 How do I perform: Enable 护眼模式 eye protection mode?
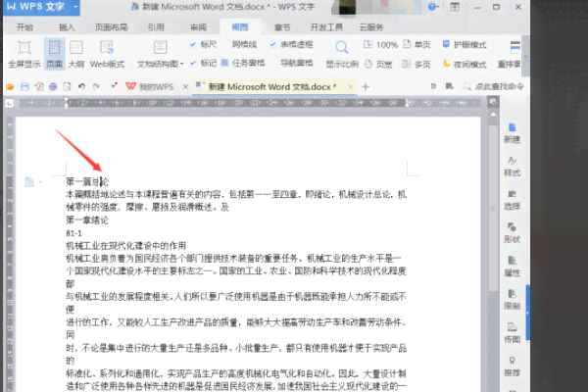coord(465,45)
